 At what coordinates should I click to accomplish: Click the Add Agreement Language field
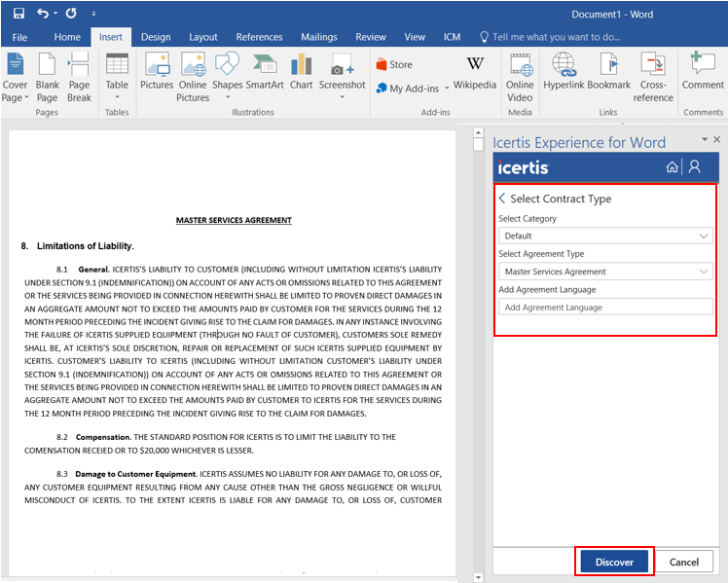coord(605,308)
